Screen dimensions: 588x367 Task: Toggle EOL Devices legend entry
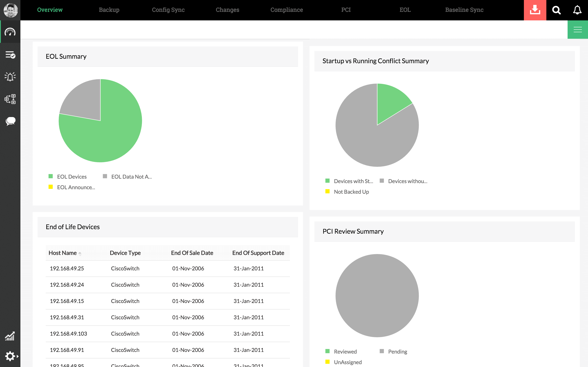(x=71, y=177)
